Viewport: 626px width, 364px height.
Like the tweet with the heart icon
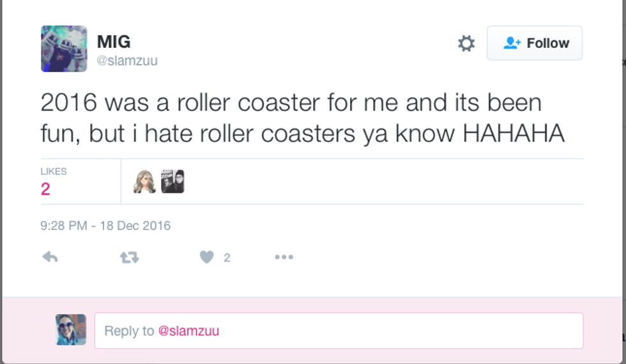[206, 257]
